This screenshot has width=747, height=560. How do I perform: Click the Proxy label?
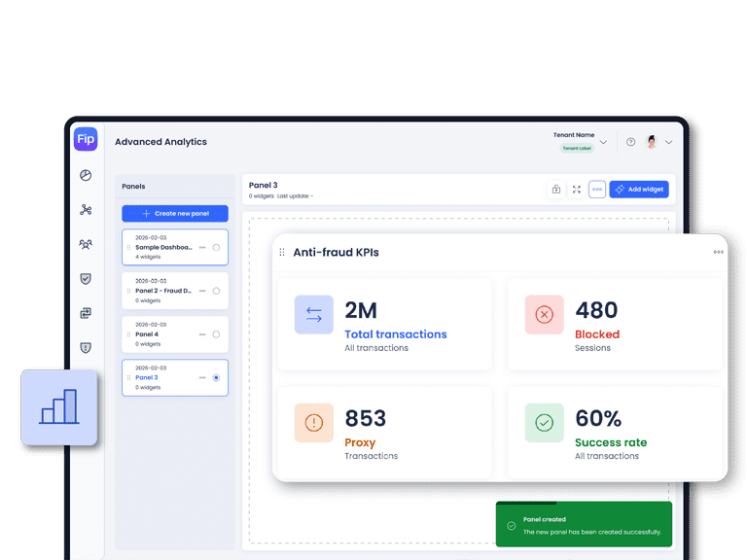(360, 442)
